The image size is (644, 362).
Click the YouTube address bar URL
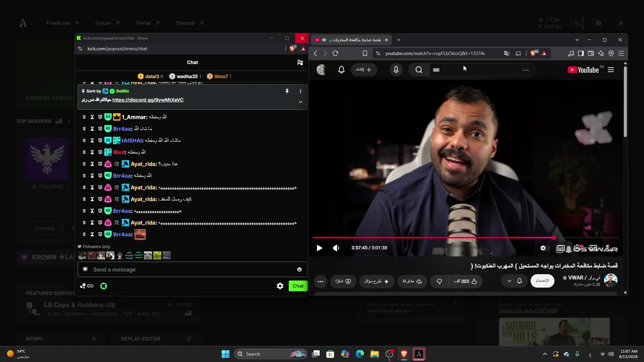435,53
